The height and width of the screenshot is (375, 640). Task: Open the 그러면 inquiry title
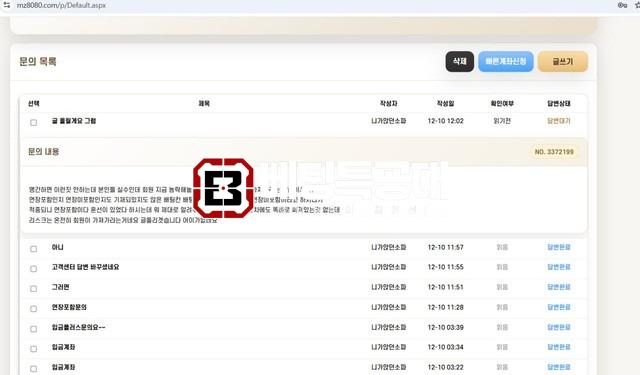(60, 287)
